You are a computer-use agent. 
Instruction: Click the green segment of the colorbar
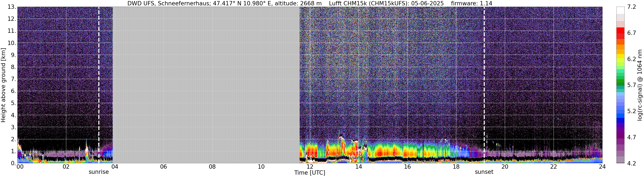click(x=620, y=81)
